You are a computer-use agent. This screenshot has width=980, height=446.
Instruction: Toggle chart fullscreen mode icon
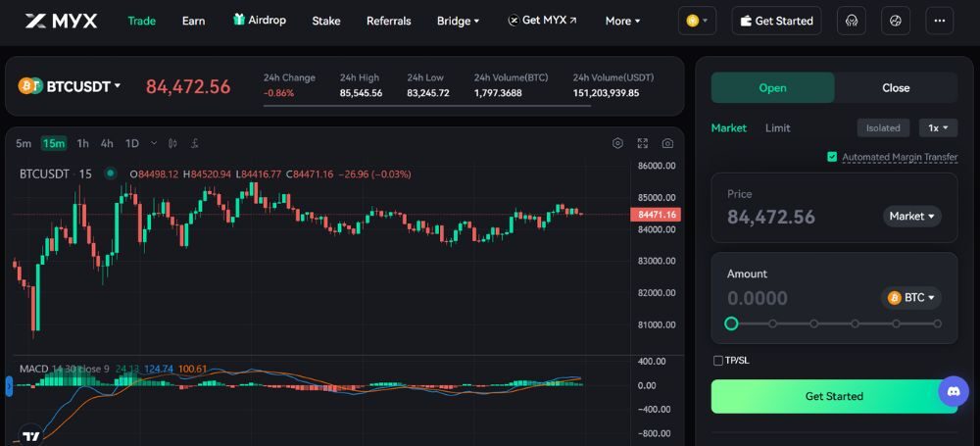[x=643, y=143]
